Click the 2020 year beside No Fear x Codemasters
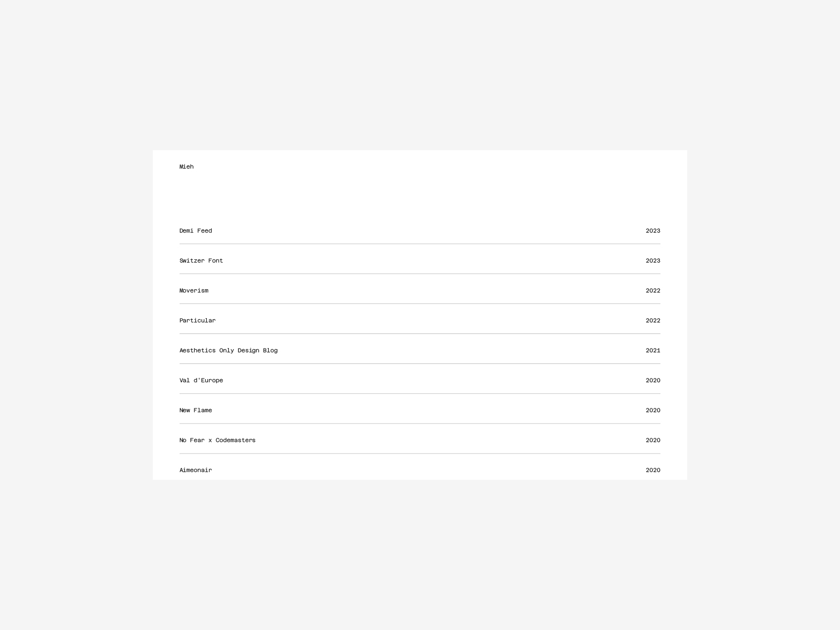 [x=653, y=440]
